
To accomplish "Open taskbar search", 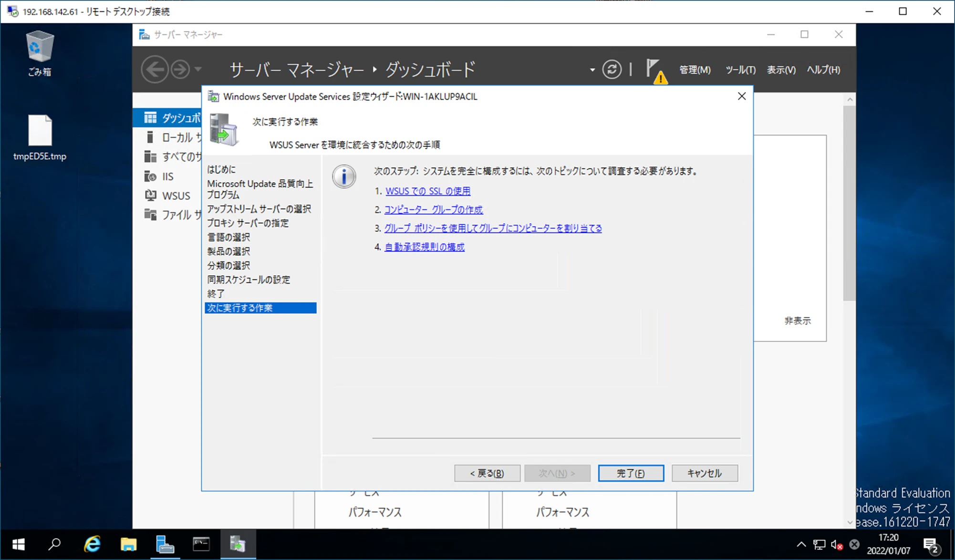I will pos(54,544).
